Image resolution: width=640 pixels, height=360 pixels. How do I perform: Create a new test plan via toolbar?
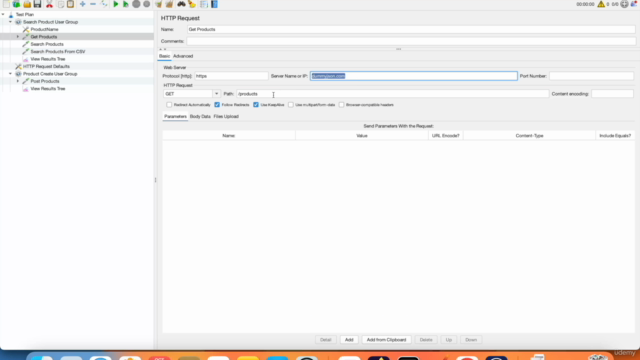(6, 4)
